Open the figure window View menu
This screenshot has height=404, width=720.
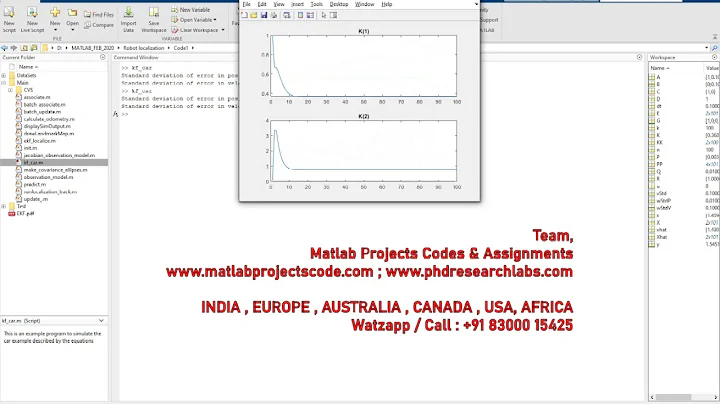[279, 4]
